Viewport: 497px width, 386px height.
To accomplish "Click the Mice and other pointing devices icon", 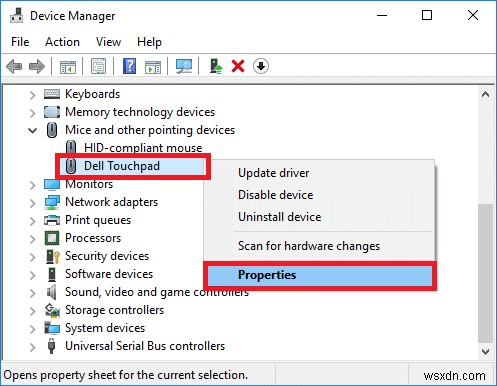I will (x=52, y=130).
